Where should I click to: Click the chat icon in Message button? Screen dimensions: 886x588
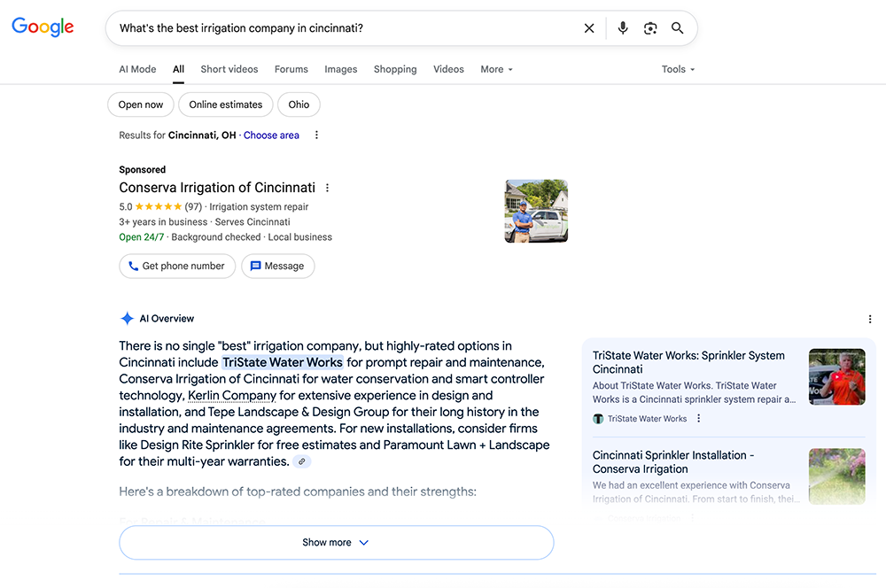[255, 266]
